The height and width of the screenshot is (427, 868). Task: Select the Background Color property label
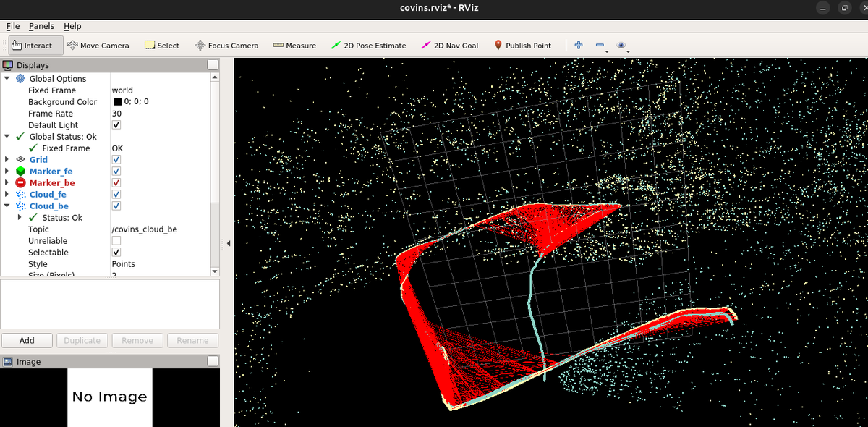62,101
